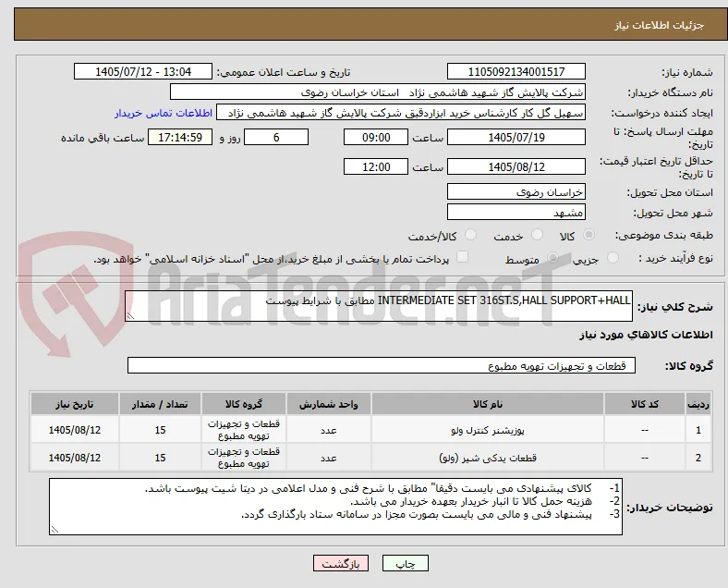
Task: Click the اطلاعات کالاهای مورد نیاز section heading
Action: 646,335
